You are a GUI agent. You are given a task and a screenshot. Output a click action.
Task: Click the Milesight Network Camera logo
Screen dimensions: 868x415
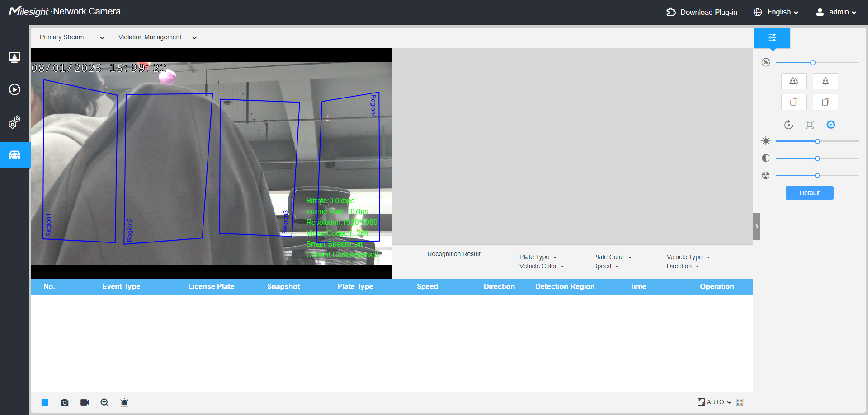[x=65, y=11]
